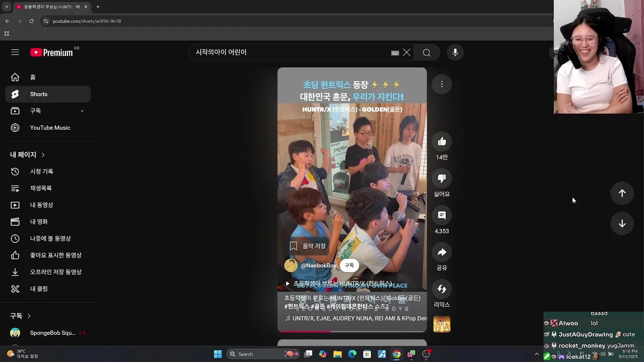Open the UNTR/X, EJAE music credit line

(x=356, y=318)
